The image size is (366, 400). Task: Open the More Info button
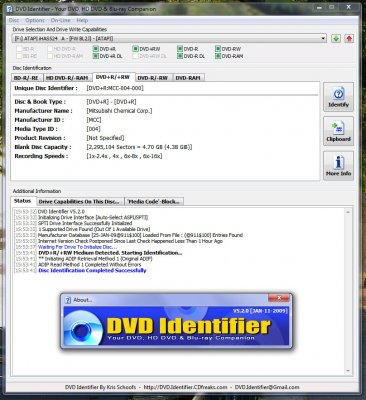338,166
